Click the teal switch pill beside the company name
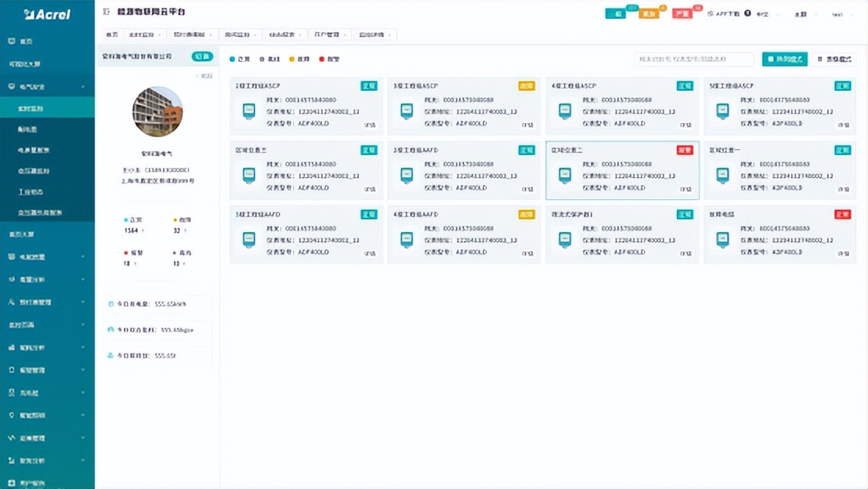Image resolution: width=868 pixels, height=489 pixels. pos(202,56)
